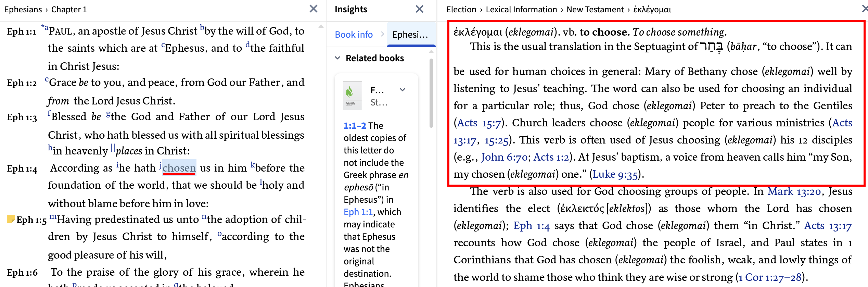Click the 1:1–2 note link in Insights
This screenshot has width=868, height=287.
(355, 126)
